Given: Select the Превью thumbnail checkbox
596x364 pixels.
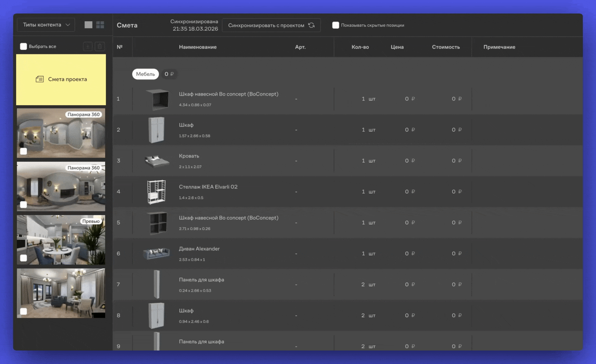Looking at the screenshot, I should pos(23,258).
